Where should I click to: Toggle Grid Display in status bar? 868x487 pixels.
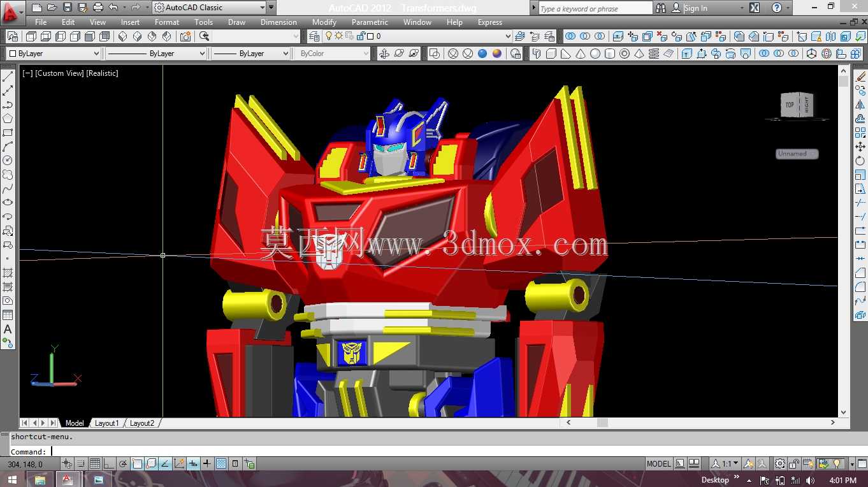[94, 463]
